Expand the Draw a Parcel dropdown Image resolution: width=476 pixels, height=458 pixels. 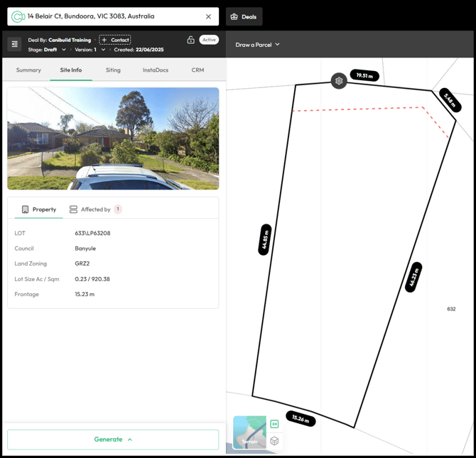click(x=277, y=45)
